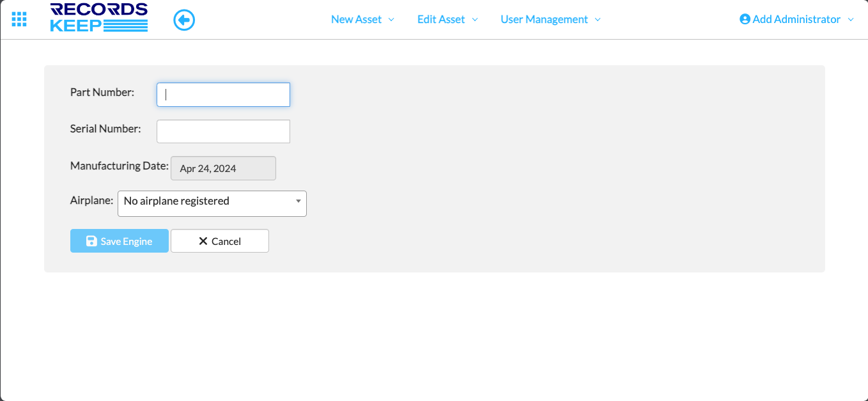Expand the Add Administrator account chevron
Screen dimensions: 868x401
(851, 20)
